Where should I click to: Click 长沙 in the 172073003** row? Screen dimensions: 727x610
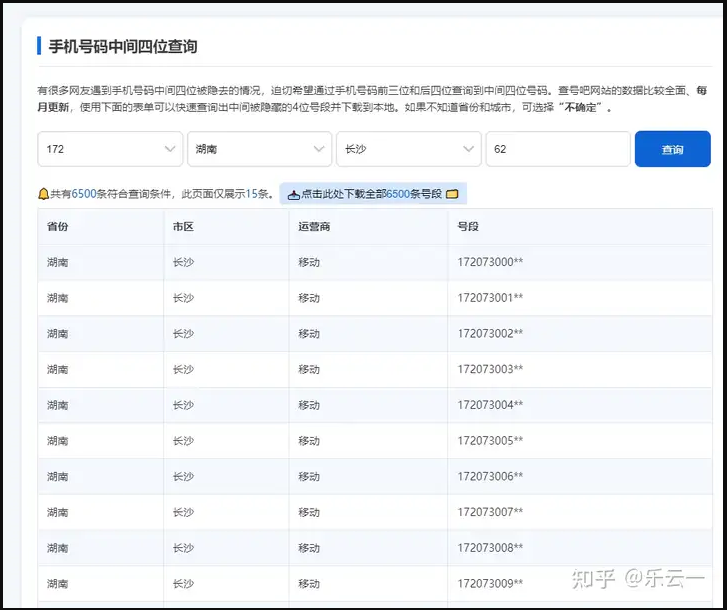pos(183,369)
